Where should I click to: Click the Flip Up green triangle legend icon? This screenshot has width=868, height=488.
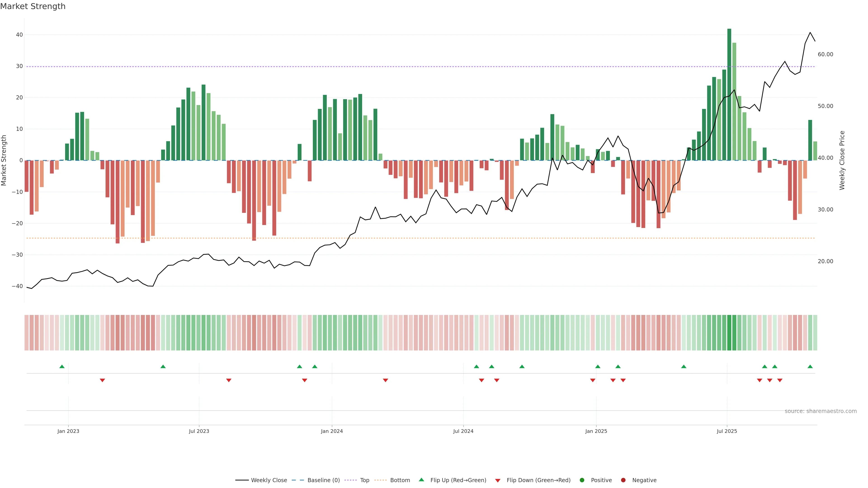point(421,480)
